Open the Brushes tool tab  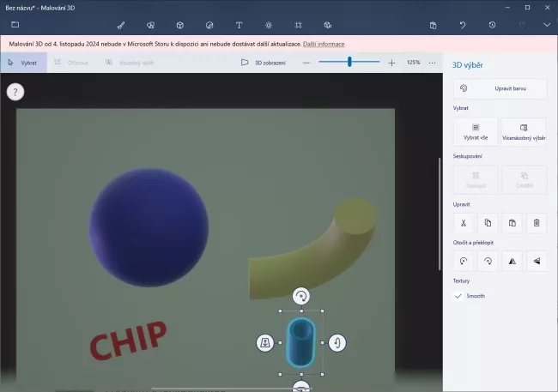(x=121, y=25)
